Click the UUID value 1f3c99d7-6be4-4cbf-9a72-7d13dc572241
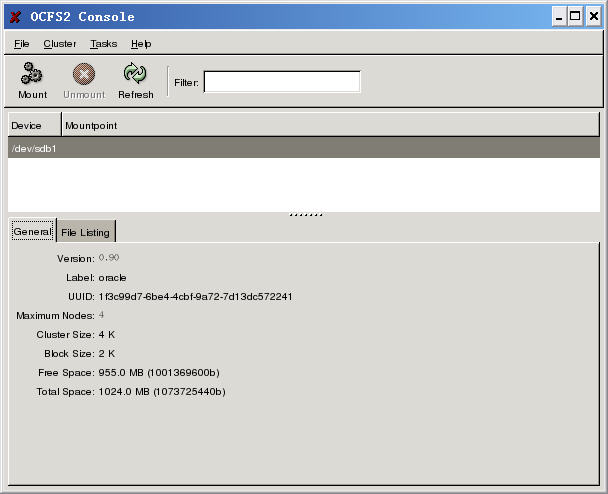The image size is (608, 494). [x=195, y=297]
